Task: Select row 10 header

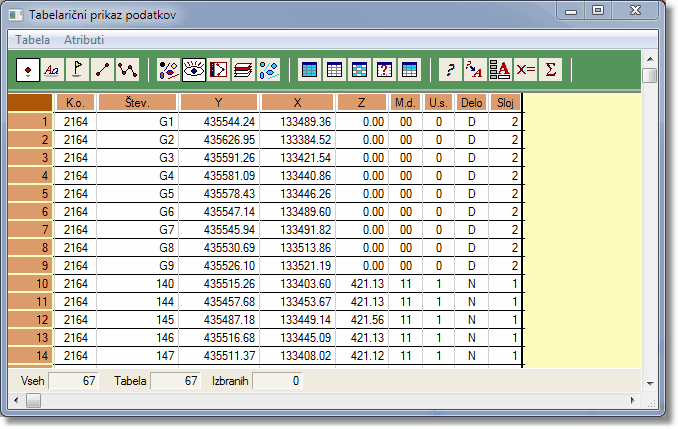Action: pyautogui.click(x=30, y=284)
